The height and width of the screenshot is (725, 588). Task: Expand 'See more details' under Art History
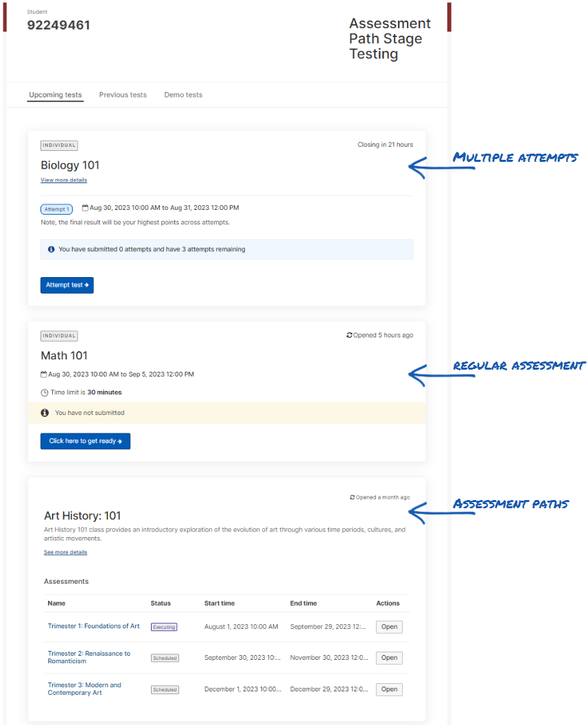click(x=65, y=552)
